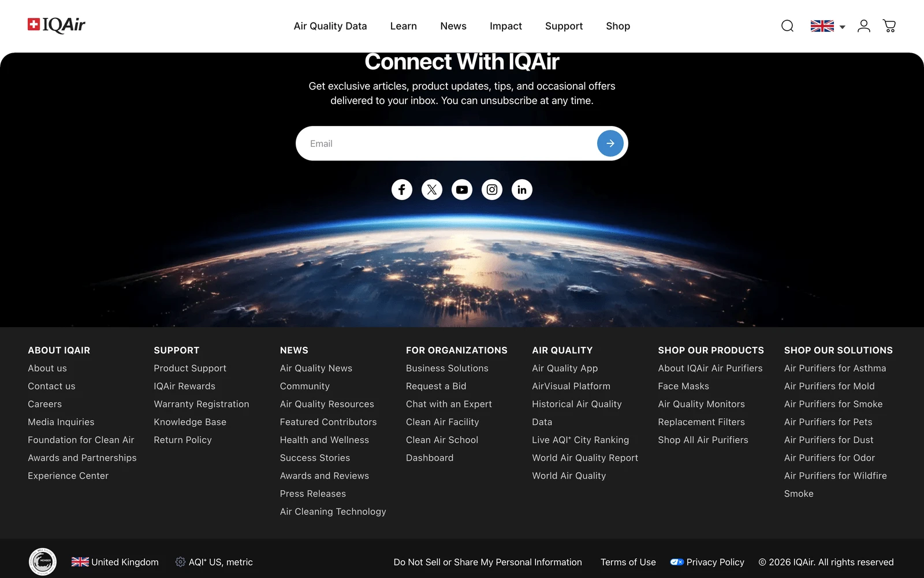The image size is (924, 578).
Task: Open Experience Center link
Action: coord(68,476)
